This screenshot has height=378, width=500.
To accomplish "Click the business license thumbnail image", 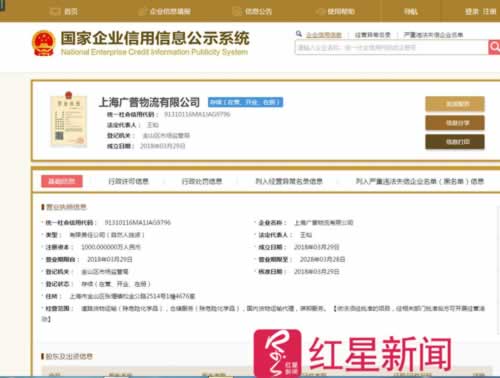I will coord(69,119).
